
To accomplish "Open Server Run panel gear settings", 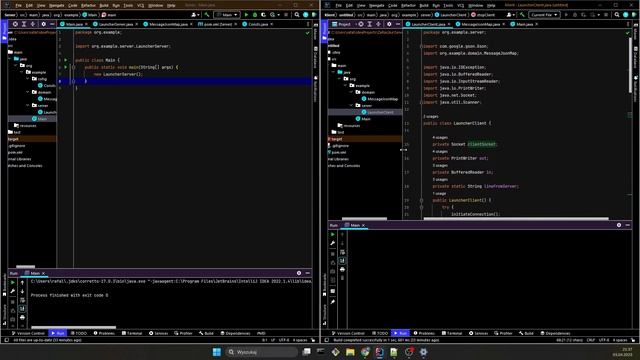I will pos(299,273).
